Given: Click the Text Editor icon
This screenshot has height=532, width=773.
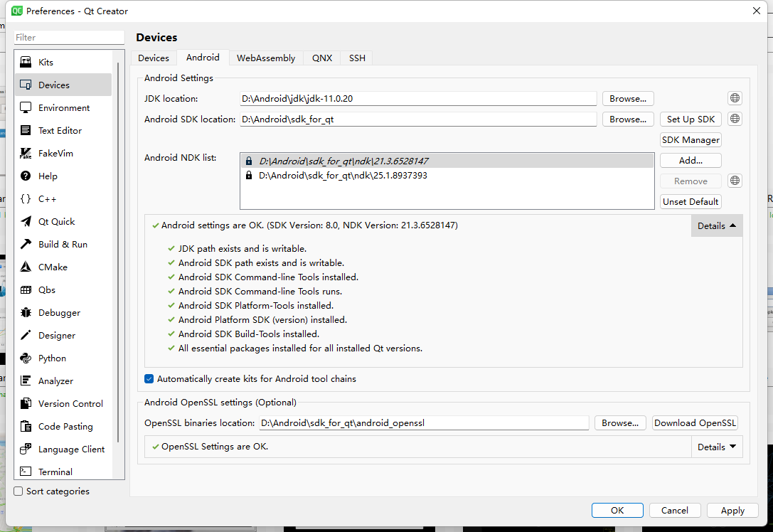Looking at the screenshot, I should tap(26, 130).
